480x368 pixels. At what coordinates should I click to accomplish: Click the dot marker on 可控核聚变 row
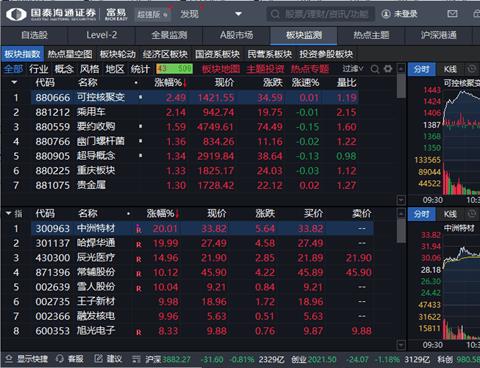point(141,97)
